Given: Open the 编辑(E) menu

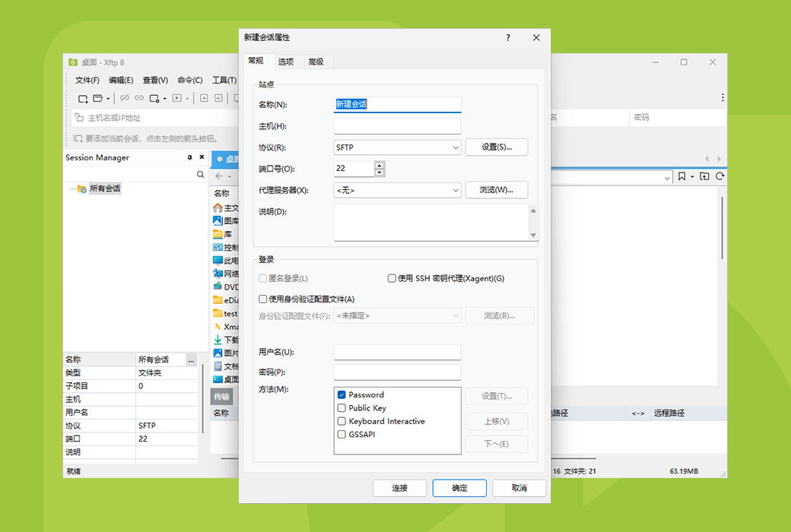Looking at the screenshot, I should (121, 80).
